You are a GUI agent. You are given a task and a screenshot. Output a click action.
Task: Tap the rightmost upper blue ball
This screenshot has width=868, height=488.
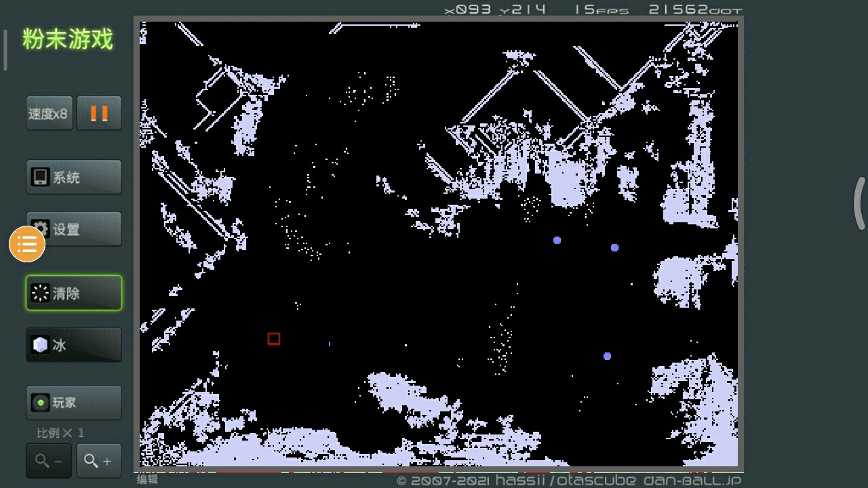[614, 247]
